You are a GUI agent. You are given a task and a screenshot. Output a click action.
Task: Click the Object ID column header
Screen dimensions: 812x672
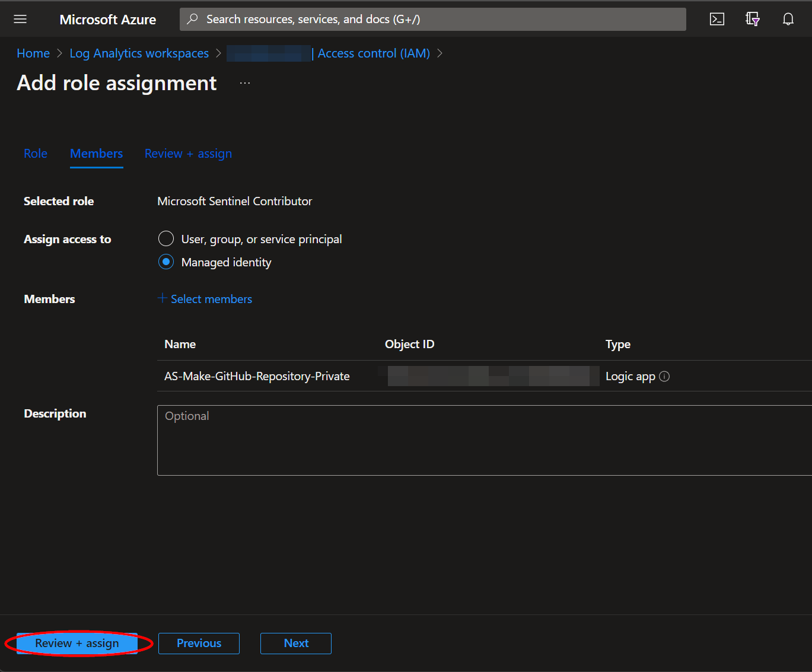coord(410,344)
